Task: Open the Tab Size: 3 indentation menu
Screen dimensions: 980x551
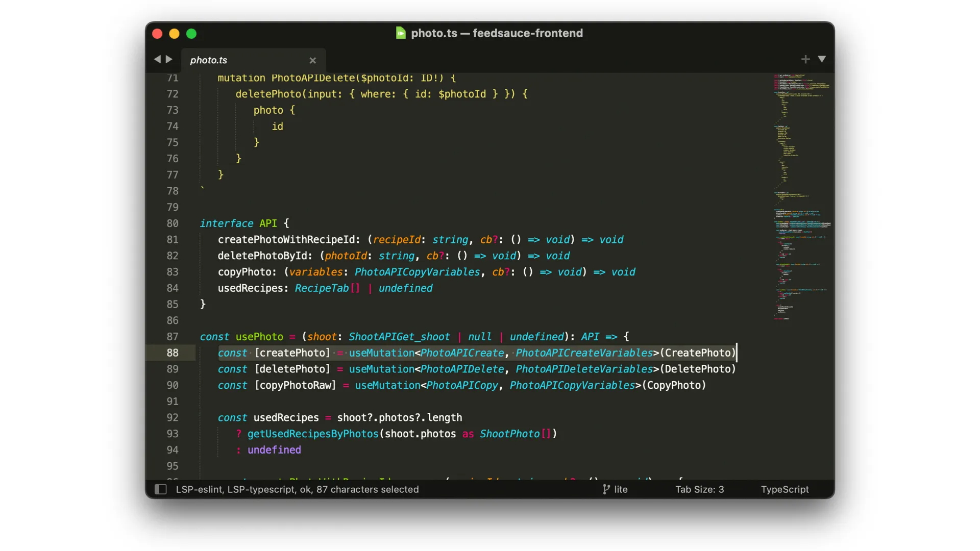Action: click(x=699, y=489)
